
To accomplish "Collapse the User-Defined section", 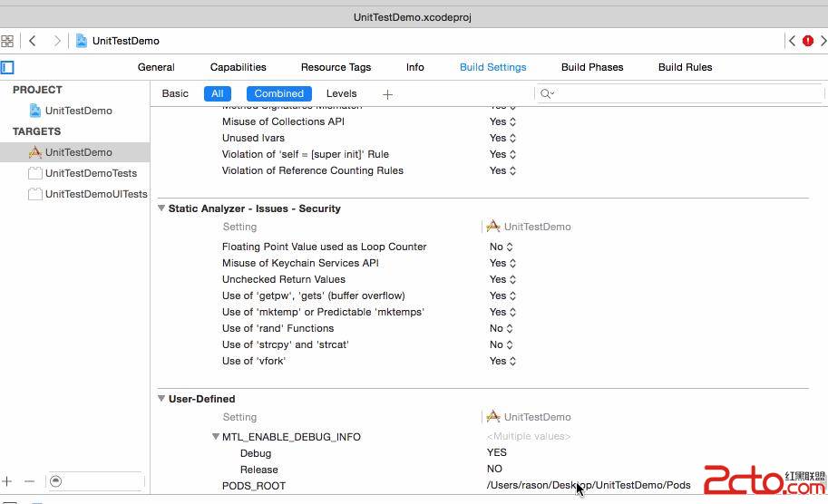I will [x=161, y=399].
